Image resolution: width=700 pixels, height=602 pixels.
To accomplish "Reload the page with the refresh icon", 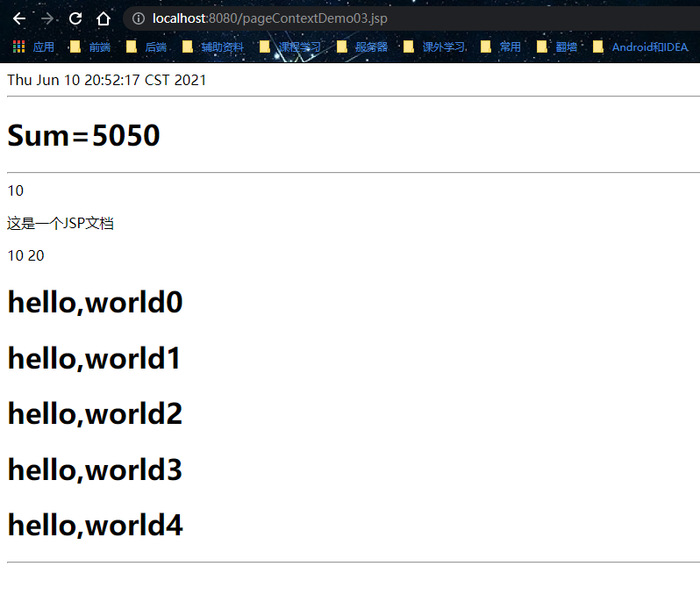I will [75, 18].
